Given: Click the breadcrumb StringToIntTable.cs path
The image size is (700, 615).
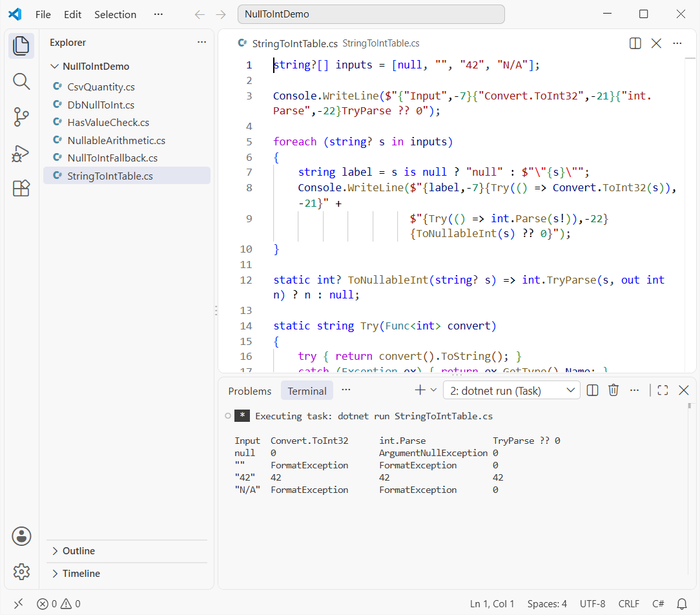Looking at the screenshot, I should (x=381, y=43).
